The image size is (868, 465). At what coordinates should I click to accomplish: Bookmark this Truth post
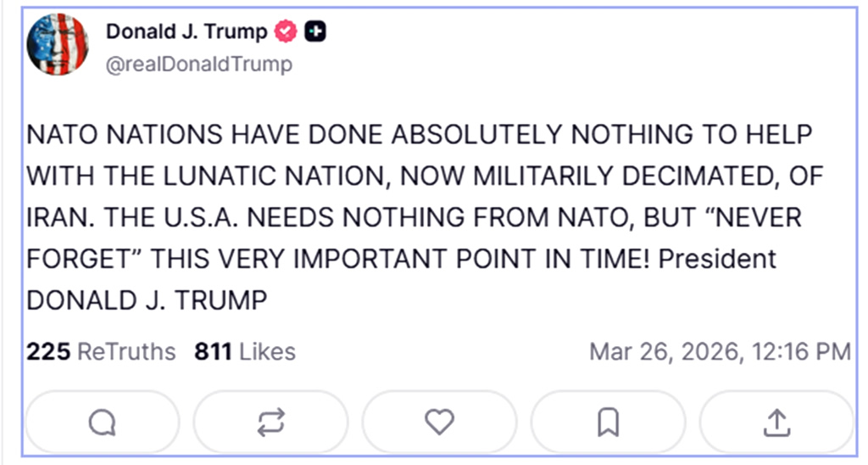(608, 422)
